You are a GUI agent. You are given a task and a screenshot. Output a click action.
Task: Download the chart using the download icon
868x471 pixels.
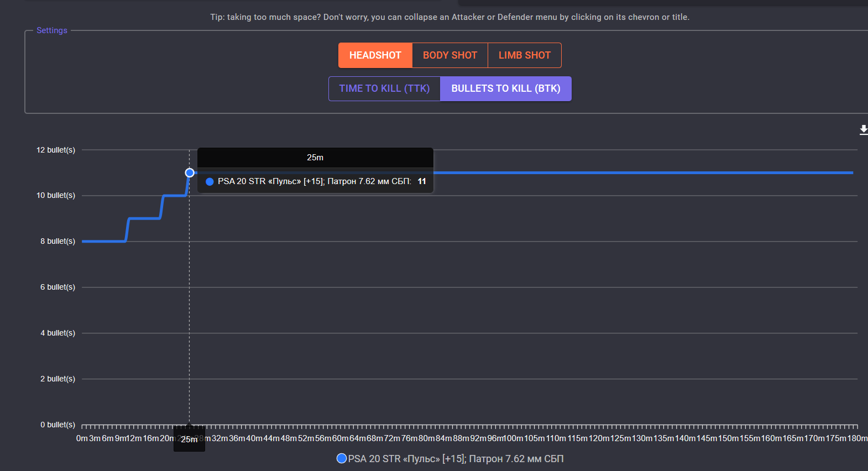864,129
